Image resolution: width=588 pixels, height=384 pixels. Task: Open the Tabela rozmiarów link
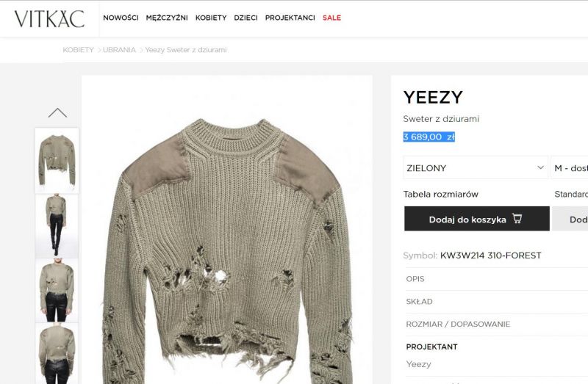coord(440,194)
